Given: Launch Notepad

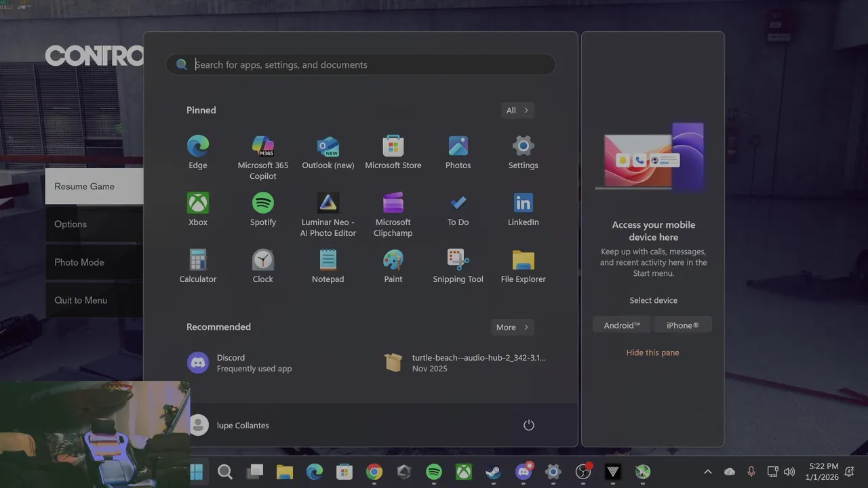Looking at the screenshot, I should (328, 266).
